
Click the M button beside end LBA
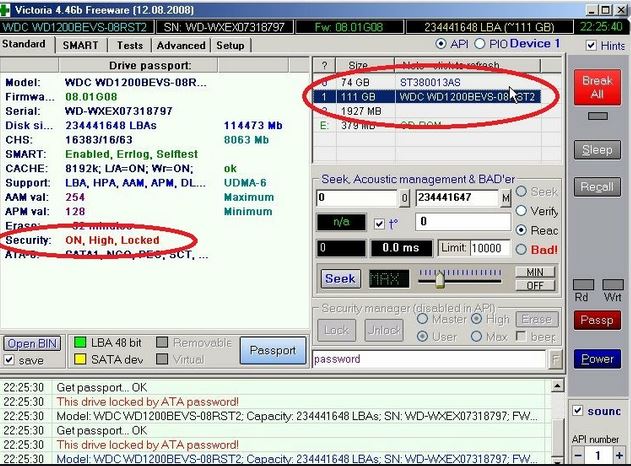pyautogui.click(x=505, y=198)
